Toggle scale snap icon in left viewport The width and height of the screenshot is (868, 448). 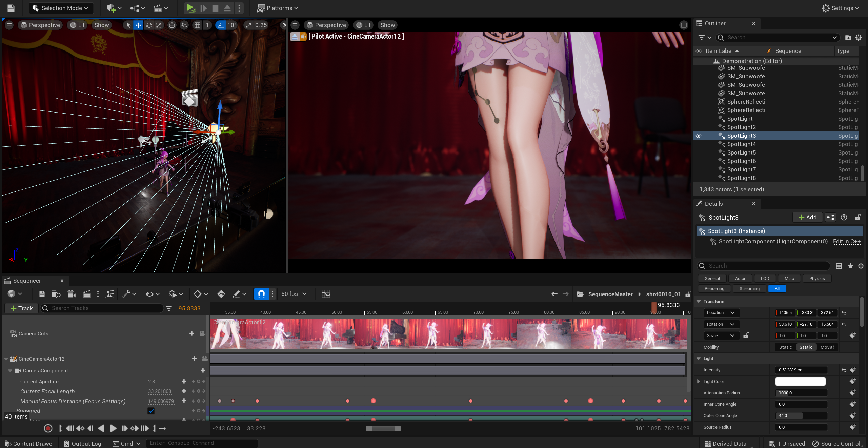(x=248, y=25)
